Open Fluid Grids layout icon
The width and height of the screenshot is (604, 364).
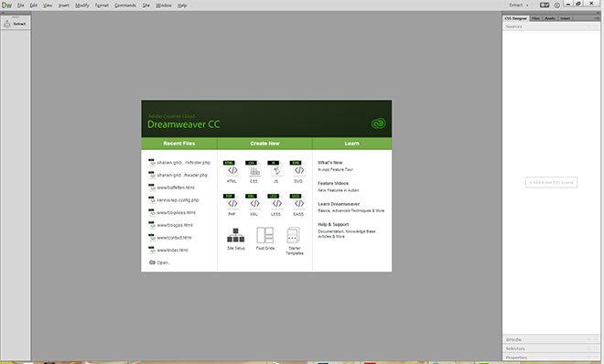[265, 239]
